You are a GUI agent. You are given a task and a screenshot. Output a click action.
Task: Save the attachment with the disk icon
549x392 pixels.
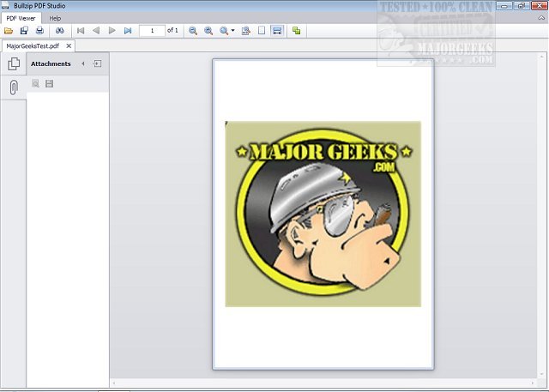[x=50, y=83]
